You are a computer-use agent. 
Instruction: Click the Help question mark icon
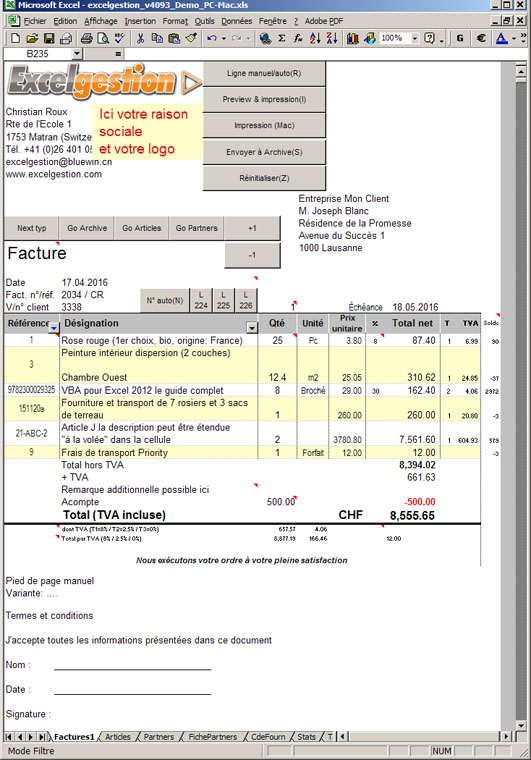[x=429, y=38]
